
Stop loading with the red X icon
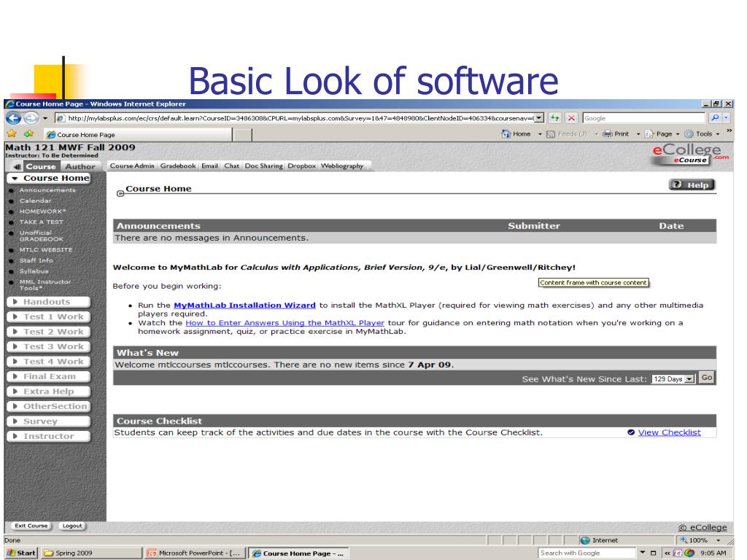pos(572,117)
